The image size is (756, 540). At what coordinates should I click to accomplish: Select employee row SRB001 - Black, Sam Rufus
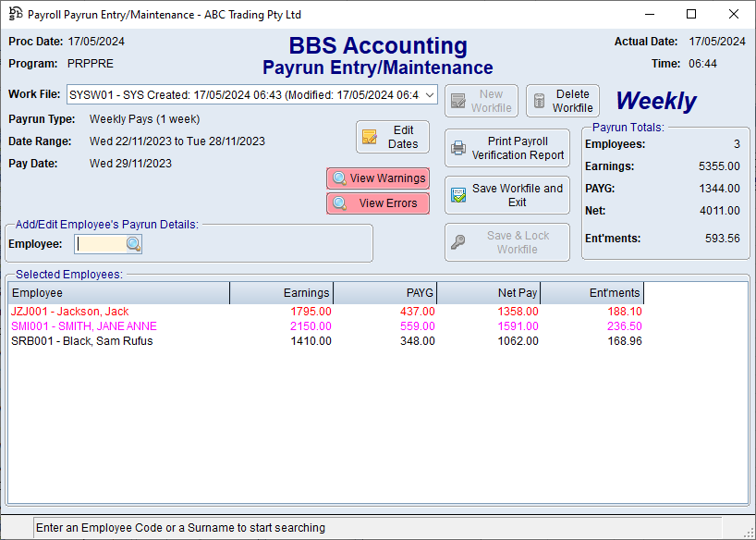[81, 341]
